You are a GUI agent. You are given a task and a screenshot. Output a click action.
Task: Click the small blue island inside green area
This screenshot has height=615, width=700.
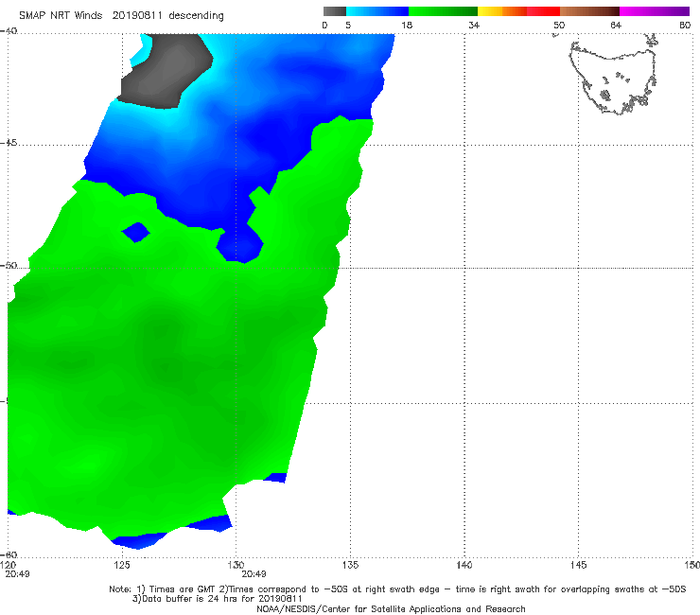point(135,232)
